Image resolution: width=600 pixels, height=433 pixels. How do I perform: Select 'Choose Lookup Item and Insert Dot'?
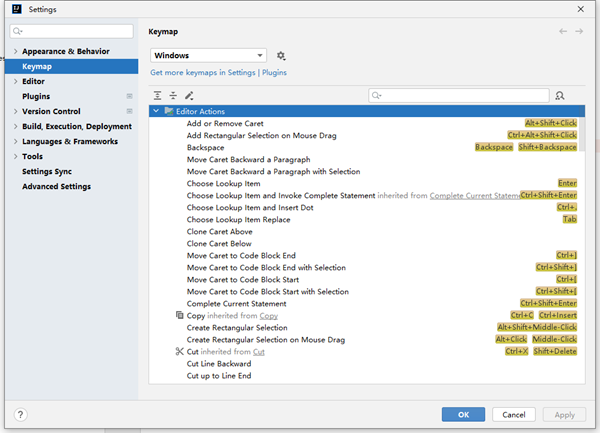250,208
